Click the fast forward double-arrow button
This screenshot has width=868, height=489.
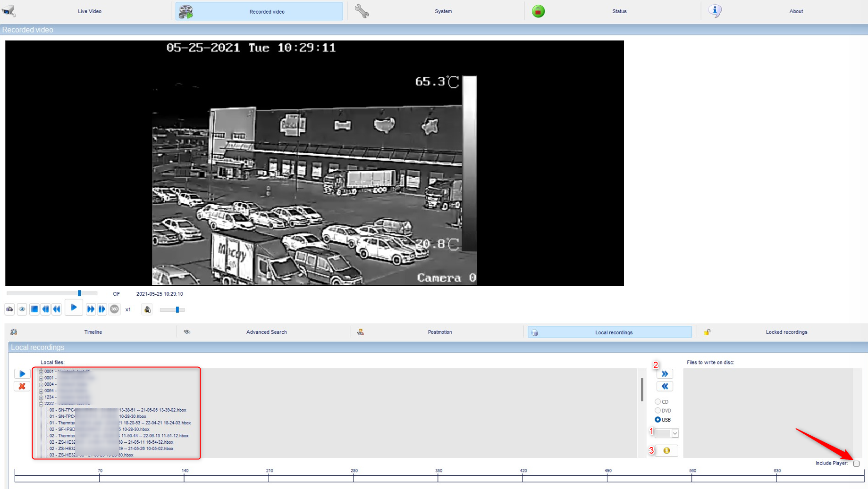[x=91, y=309]
